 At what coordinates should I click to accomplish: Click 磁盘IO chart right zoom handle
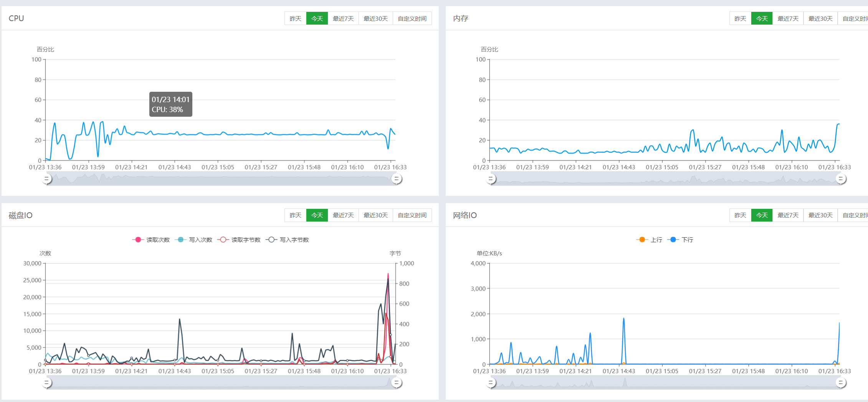click(397, 383)
